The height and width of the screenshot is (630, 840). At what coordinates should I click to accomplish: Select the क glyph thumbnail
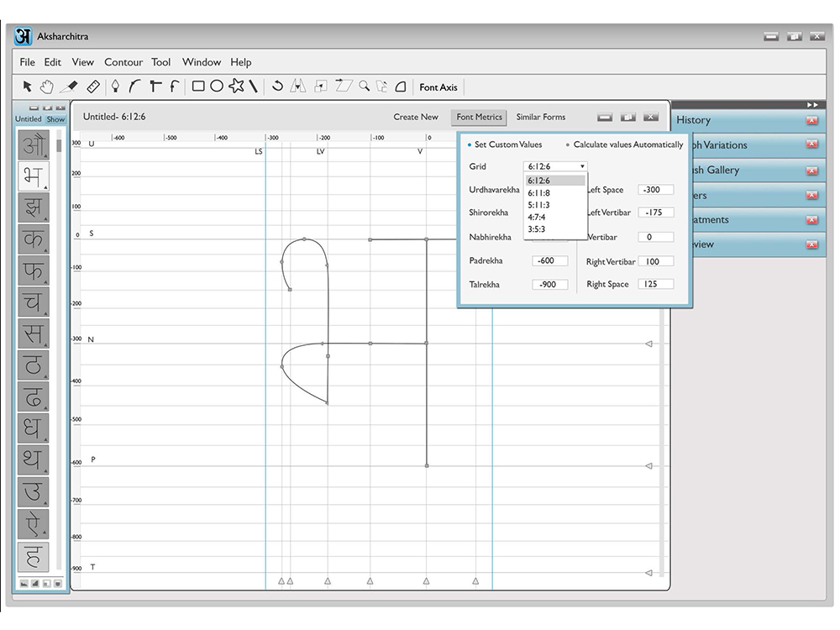click(34, 239)
